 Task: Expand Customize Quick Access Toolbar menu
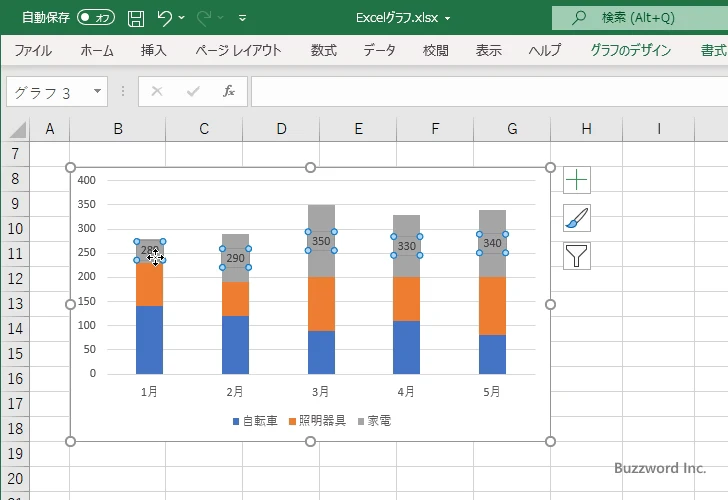(242, 18)
